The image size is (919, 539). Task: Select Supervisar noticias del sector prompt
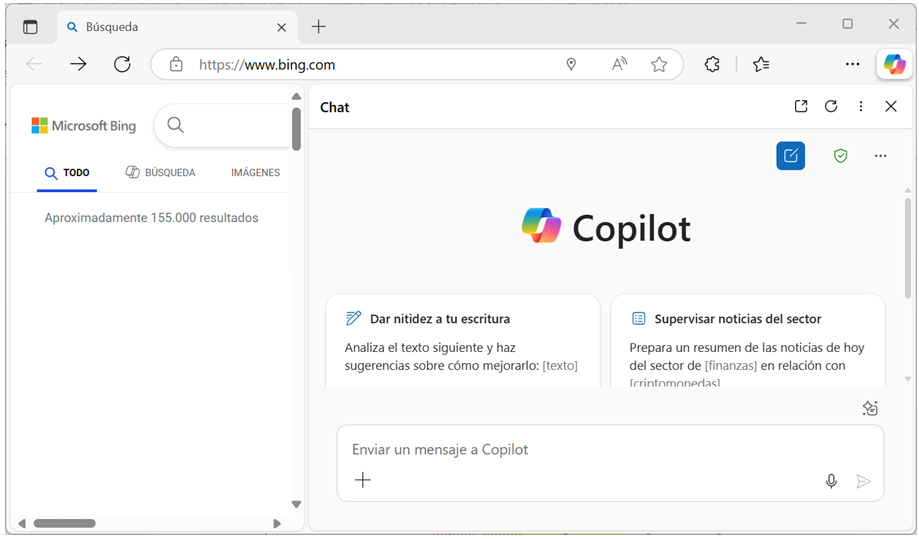(748, 340)
